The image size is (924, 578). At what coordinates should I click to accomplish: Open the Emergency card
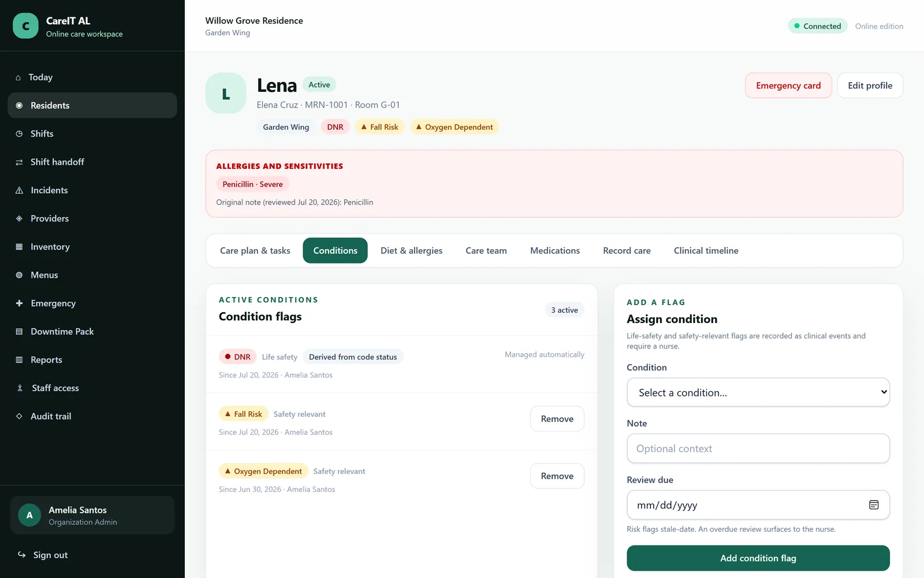(788, 86)
